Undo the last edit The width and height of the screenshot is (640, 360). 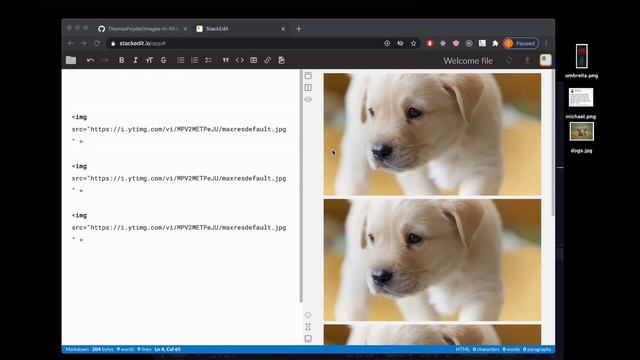coord(91,60)
